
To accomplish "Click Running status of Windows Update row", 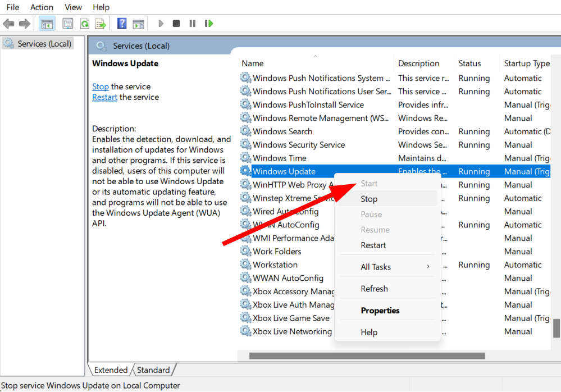I will click(x=474, y=171).
